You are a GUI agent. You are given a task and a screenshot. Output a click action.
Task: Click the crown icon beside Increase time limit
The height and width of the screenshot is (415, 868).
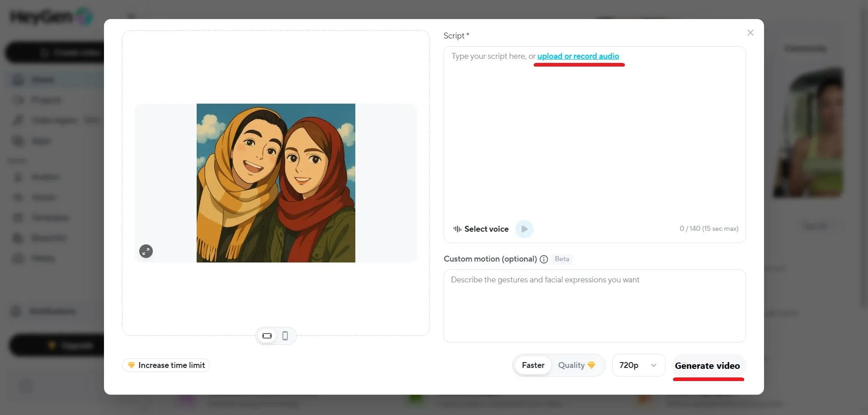131,365
